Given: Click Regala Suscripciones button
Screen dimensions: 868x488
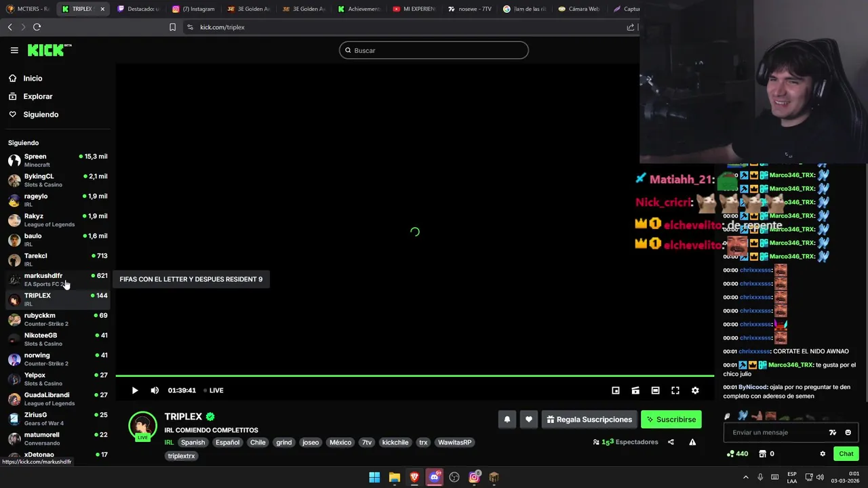Looking at the screenshot, I should (x=589, y=420).
